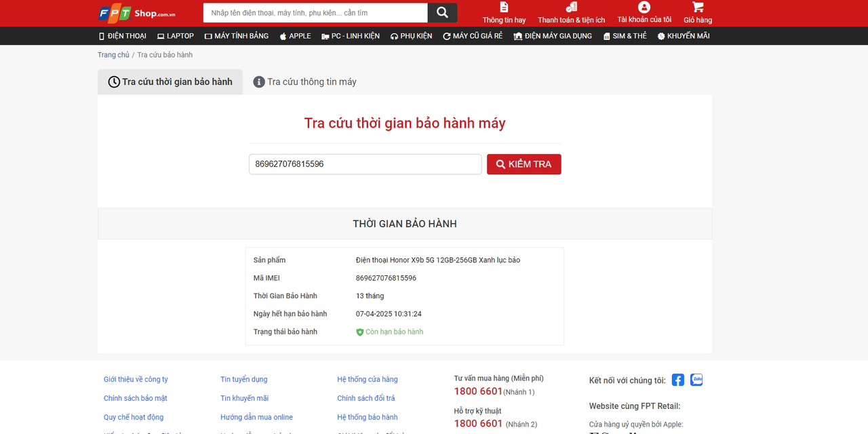
Task: Open the Giỏ hàng shopping cart
Action: point(698,7)
